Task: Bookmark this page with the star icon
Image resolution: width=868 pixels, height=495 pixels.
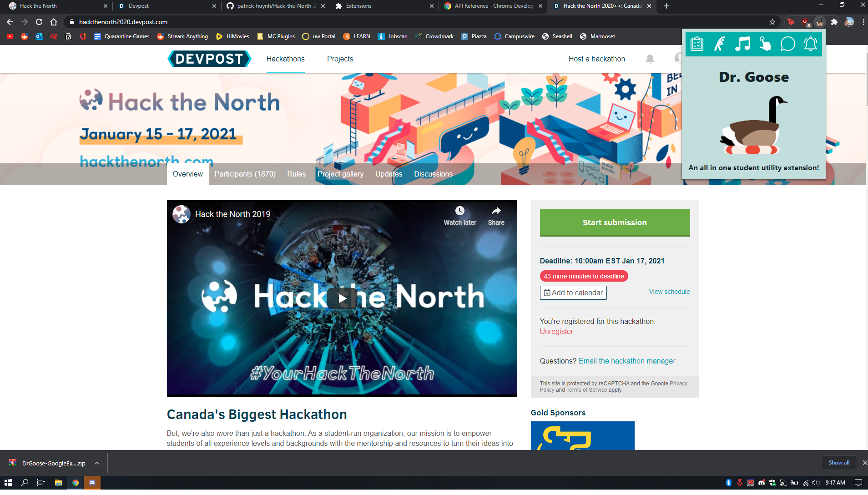Action: coord(772,22)
